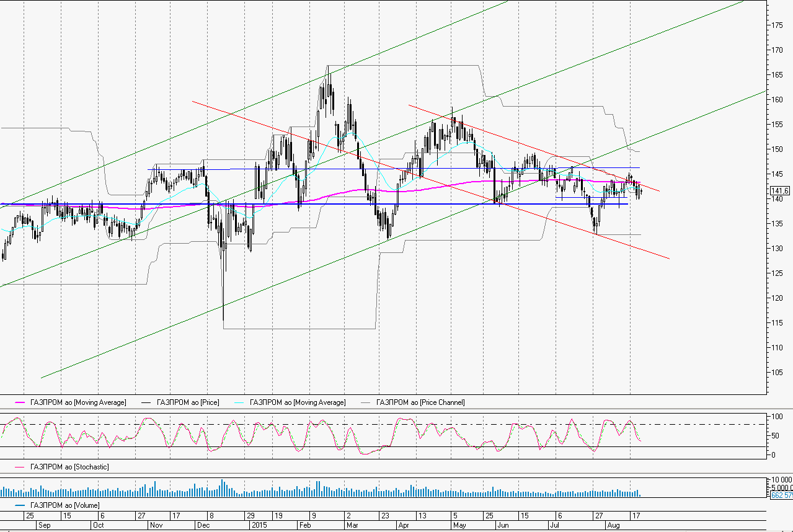
Task: Click the 100 label on Stochastic axis
Action: (x=775, y=417)
